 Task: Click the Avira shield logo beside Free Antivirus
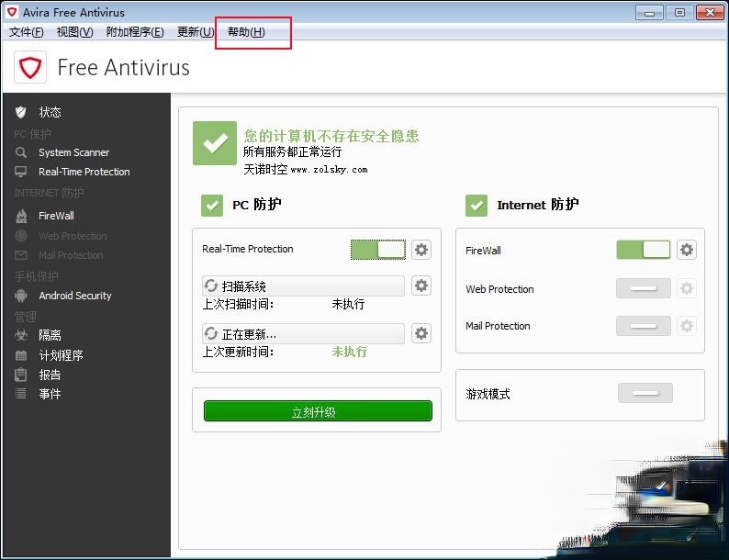point(30,67)
